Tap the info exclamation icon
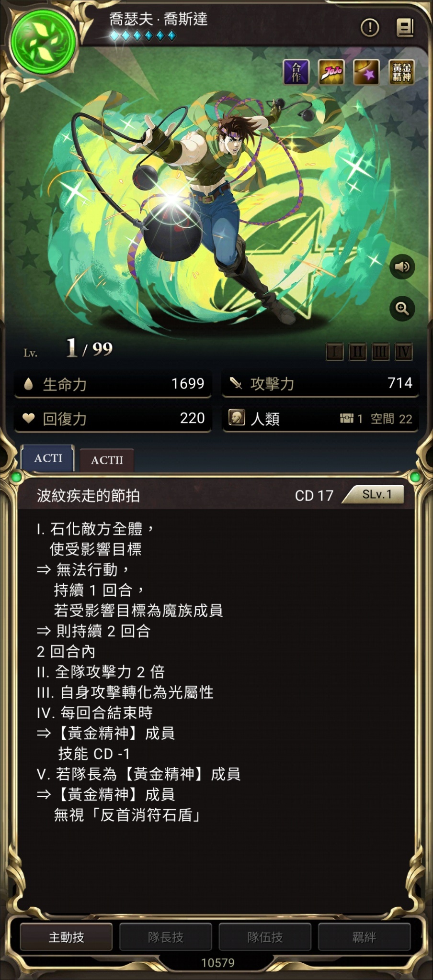The height and width of the screenshot is (980, 433). pyautogui.click(x=369, y=28)
